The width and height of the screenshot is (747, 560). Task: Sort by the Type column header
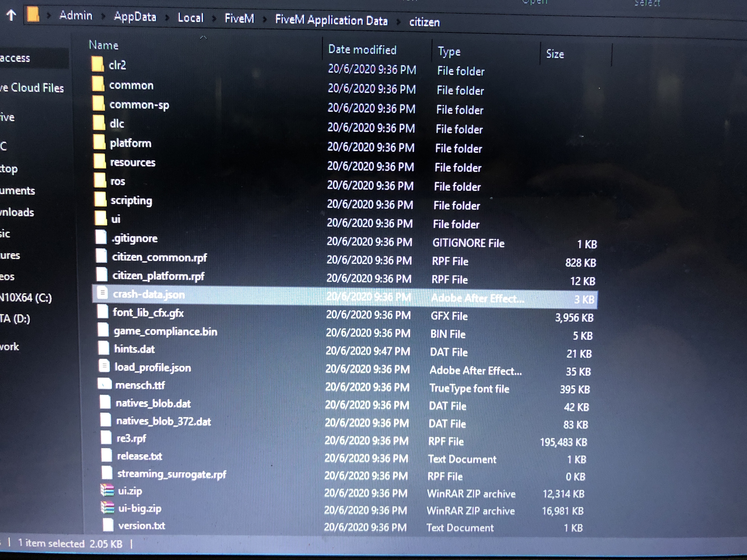[449, 52]
